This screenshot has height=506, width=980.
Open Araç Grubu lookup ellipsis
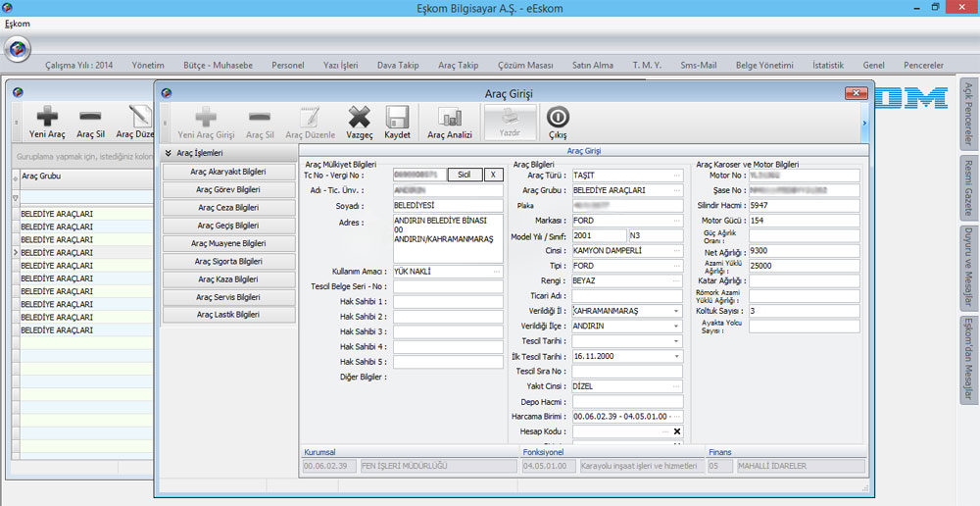[x=677, y=191]
